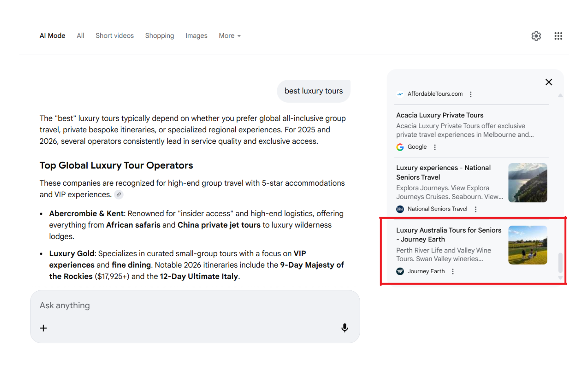
Task: Click the Google logo source icon
Action: click(400, 147)
